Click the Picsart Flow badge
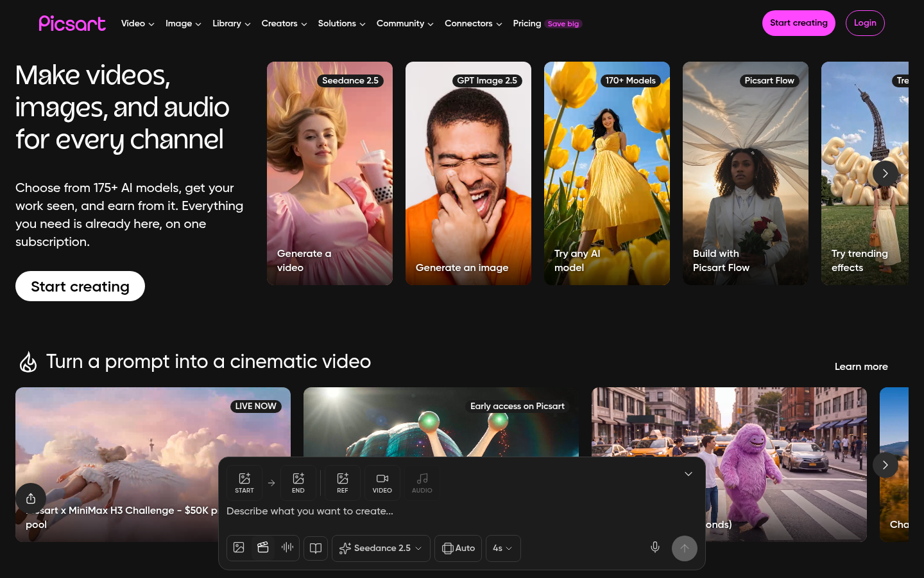 (x=769, y=81)
